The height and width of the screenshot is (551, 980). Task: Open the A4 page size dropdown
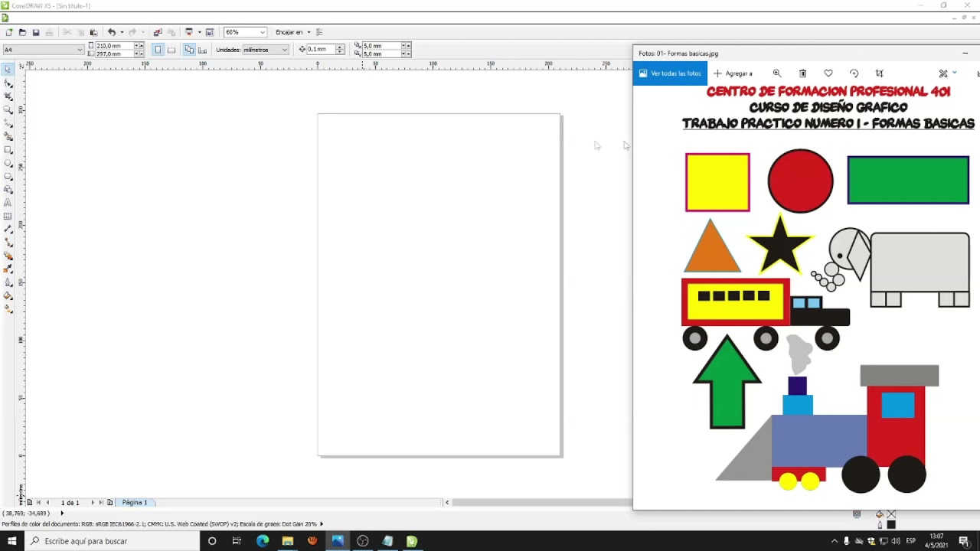(x=80, y=50)
